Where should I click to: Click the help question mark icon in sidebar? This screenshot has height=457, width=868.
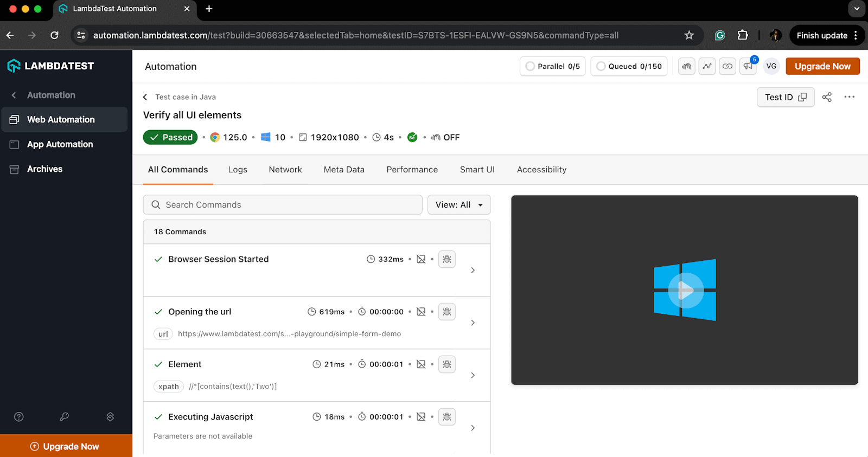pyautogui.click(x=19, y=416)
